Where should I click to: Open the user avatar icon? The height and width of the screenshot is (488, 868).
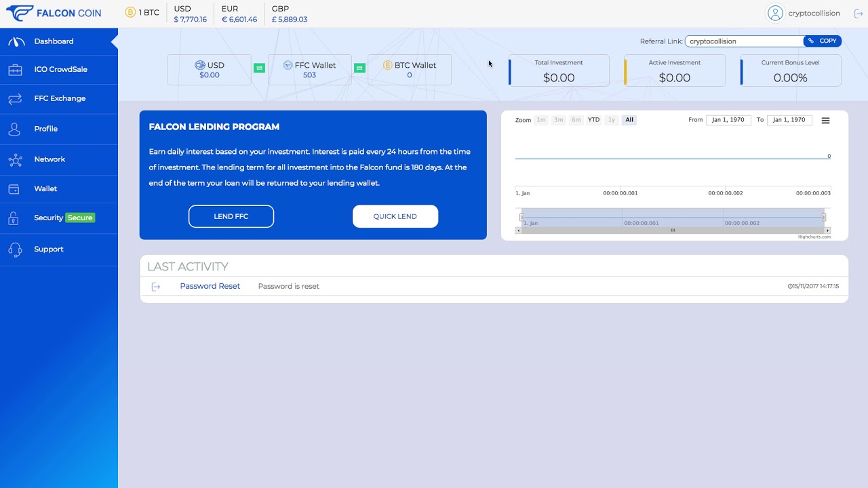pos(775,13)
